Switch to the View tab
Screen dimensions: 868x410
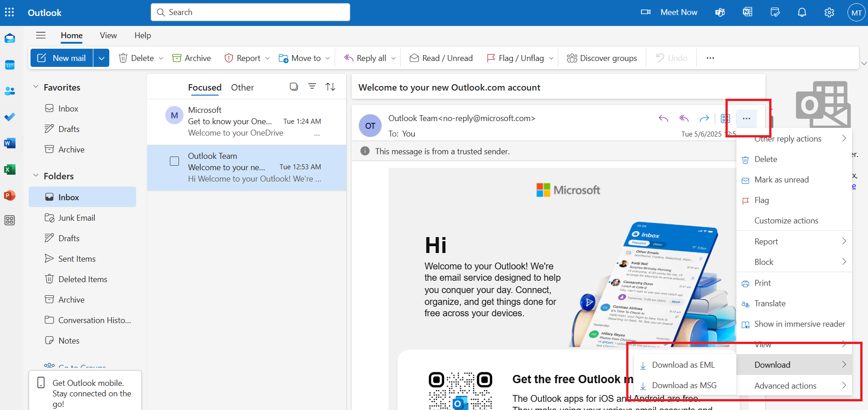tap(108, 35)
